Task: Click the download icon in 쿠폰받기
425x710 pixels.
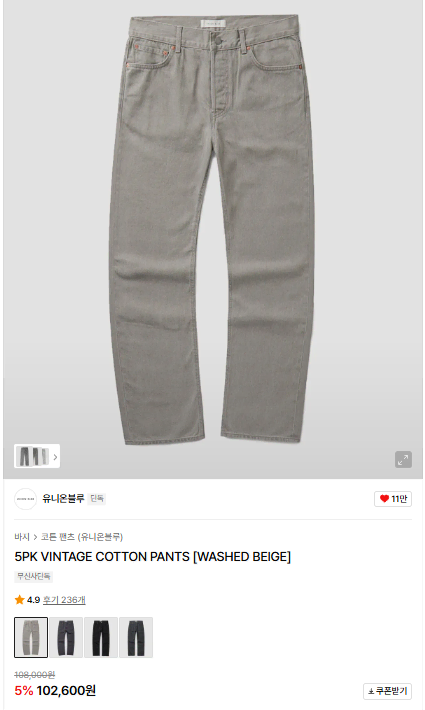Action: coord(371,691)
